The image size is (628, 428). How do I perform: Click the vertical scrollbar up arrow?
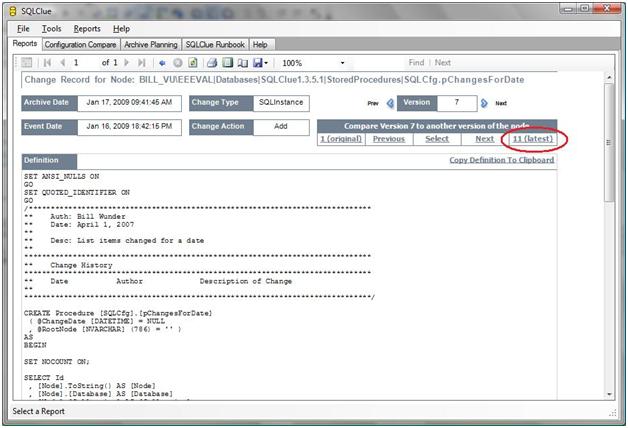[609, 77]
